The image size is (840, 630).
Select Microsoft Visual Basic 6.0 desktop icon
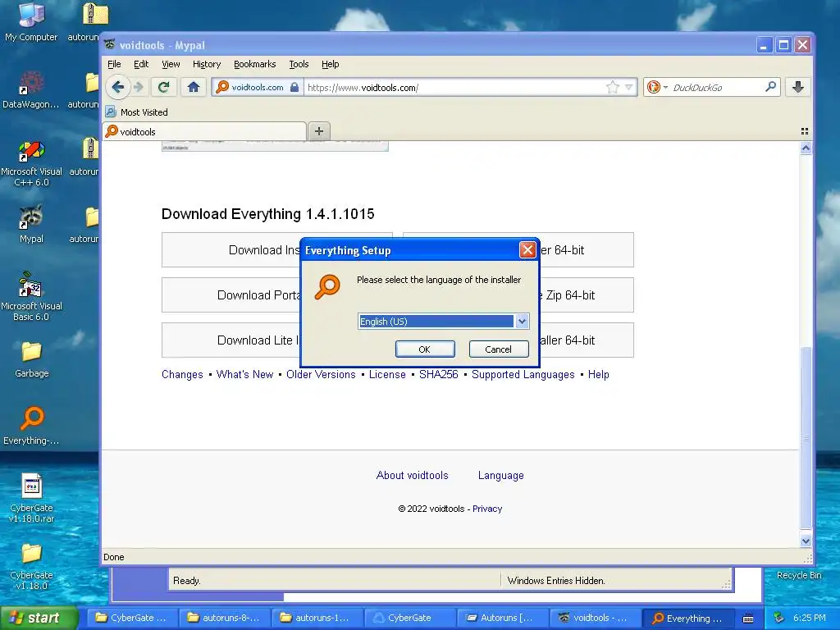click(31, 297)
